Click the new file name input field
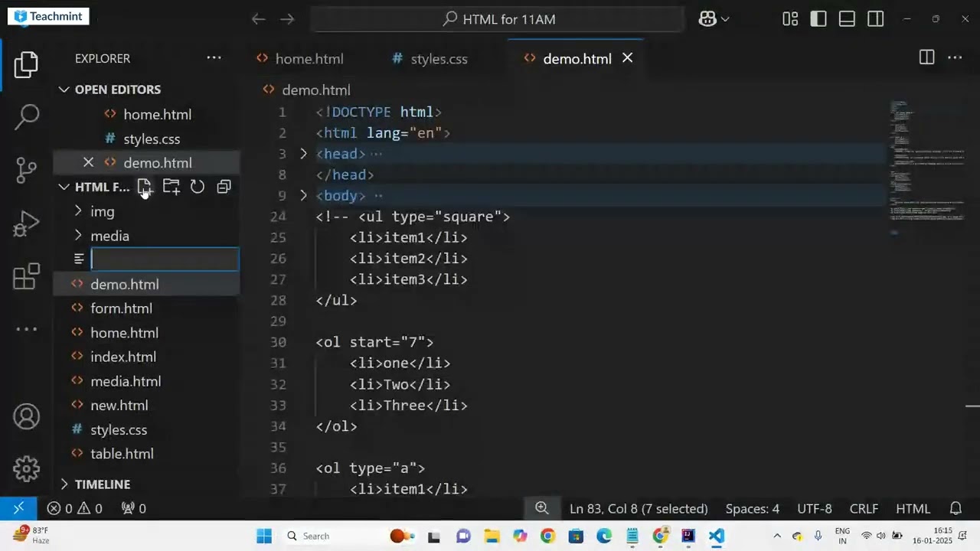 pyautogui.click(x=165, y=259)
